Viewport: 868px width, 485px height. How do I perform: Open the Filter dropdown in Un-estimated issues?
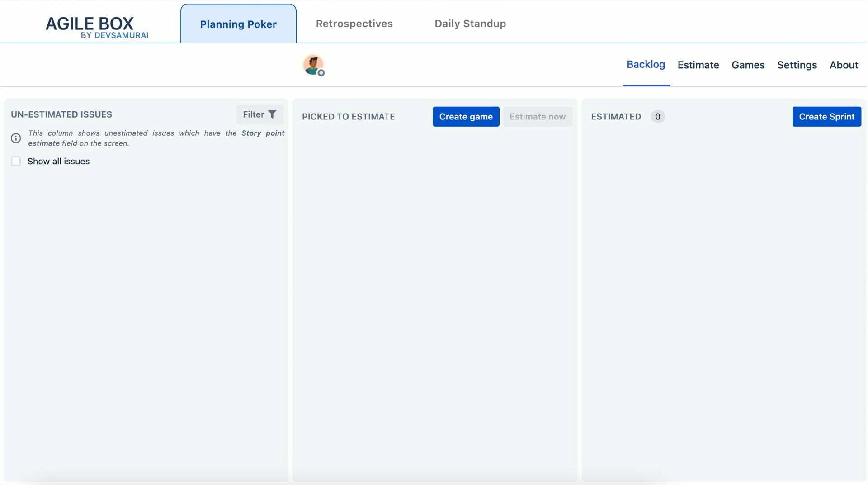[x=259, y=114]
